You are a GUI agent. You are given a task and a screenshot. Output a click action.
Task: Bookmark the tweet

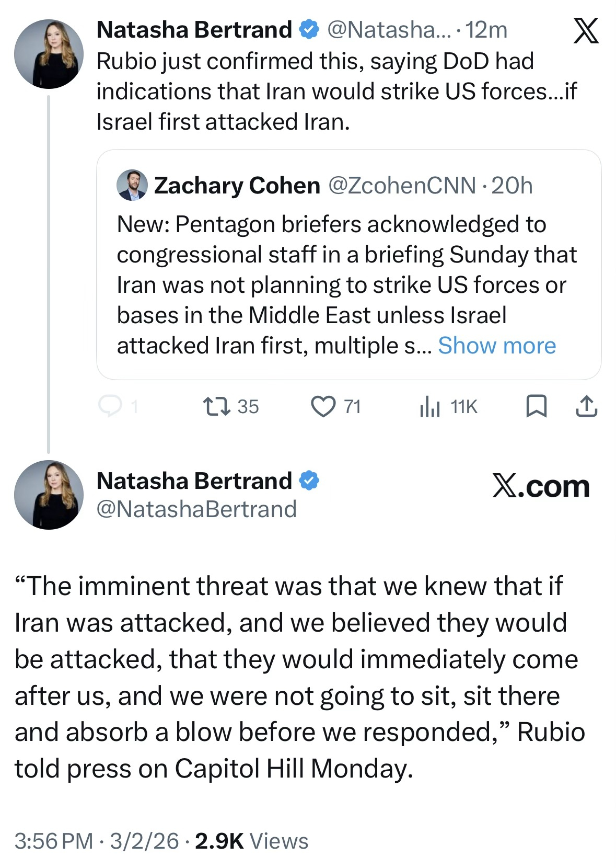pyautogui.click(x=536, y=406)
